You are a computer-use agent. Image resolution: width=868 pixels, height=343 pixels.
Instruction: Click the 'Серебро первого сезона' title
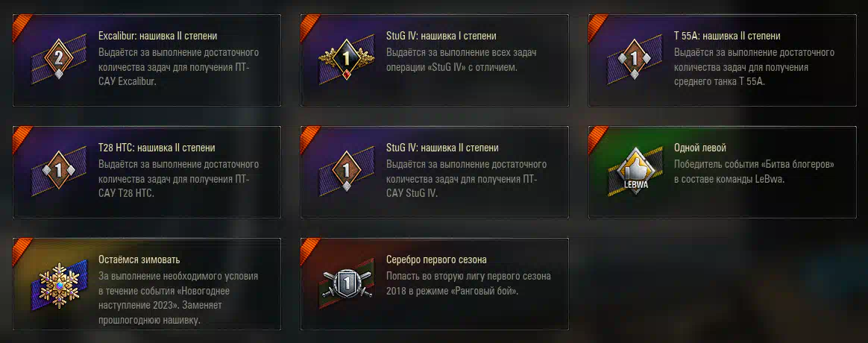click(436, 259)
